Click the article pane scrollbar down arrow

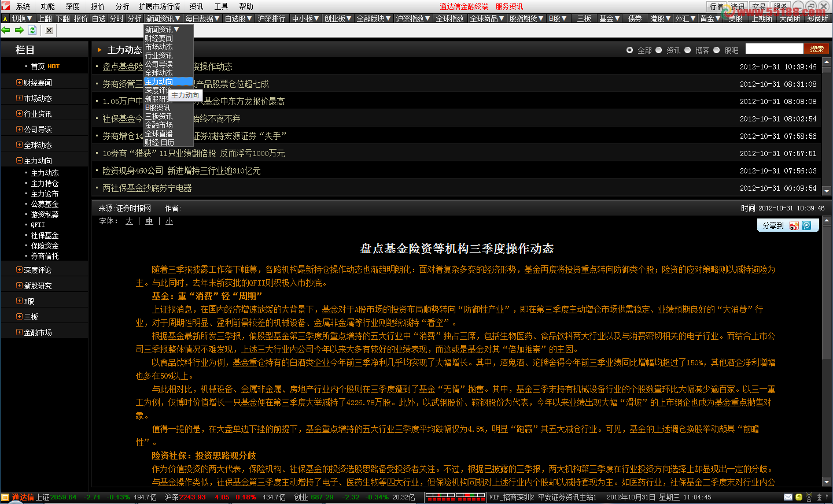826,481
